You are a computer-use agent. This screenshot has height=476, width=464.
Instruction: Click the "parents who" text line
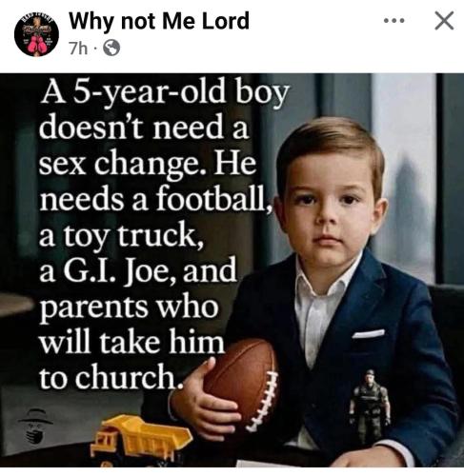click(129, 307)
